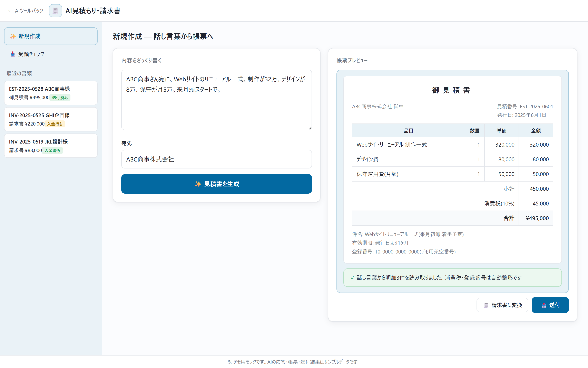
Task: Click the outbox icon on 送付 button
Action: (x=544, y=305)
